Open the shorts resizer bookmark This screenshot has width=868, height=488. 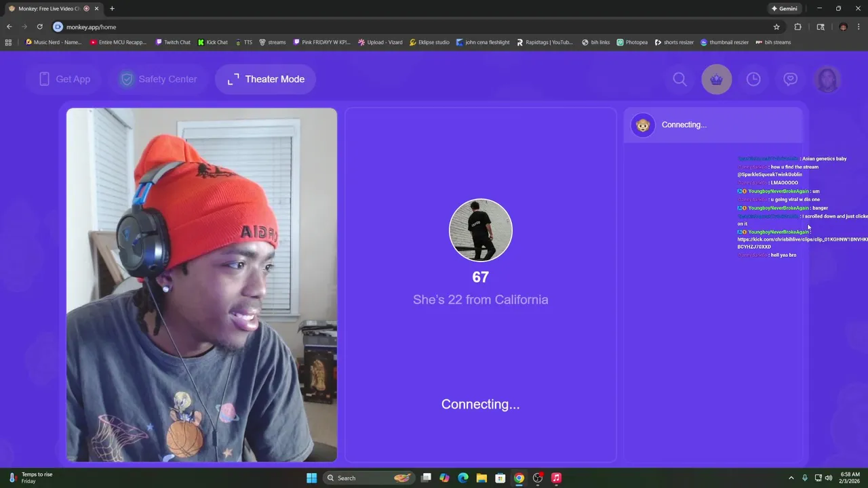click(x=674, y=42)
